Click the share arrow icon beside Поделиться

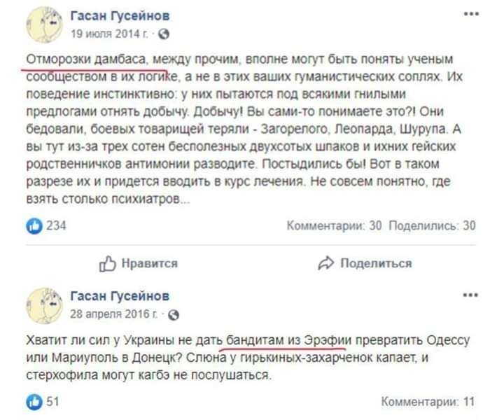click(x=326, y=263)
